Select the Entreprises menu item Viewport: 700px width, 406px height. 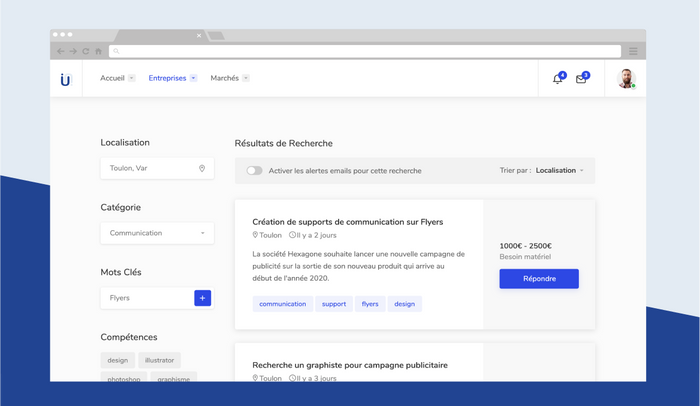click(172, 78)
